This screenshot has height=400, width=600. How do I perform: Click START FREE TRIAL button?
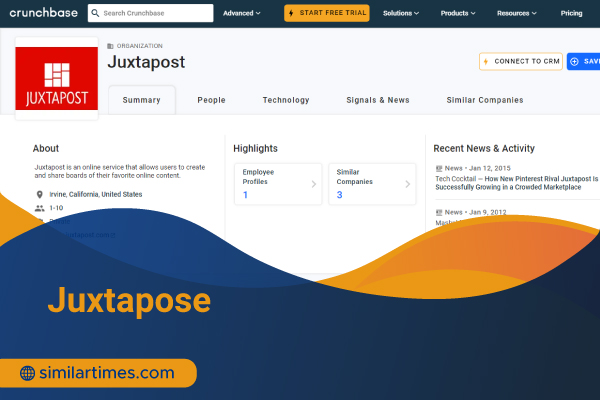click(x=327, y=13)
